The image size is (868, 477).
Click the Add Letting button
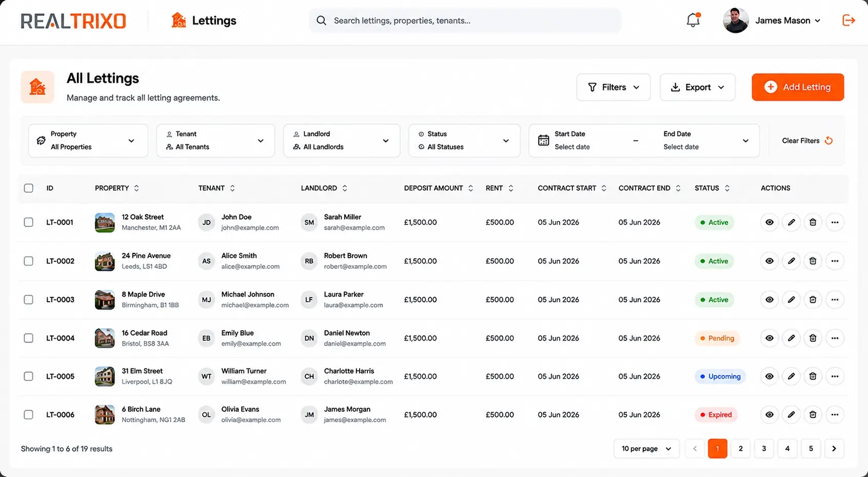pyautogui.click(x=798, y=87)
